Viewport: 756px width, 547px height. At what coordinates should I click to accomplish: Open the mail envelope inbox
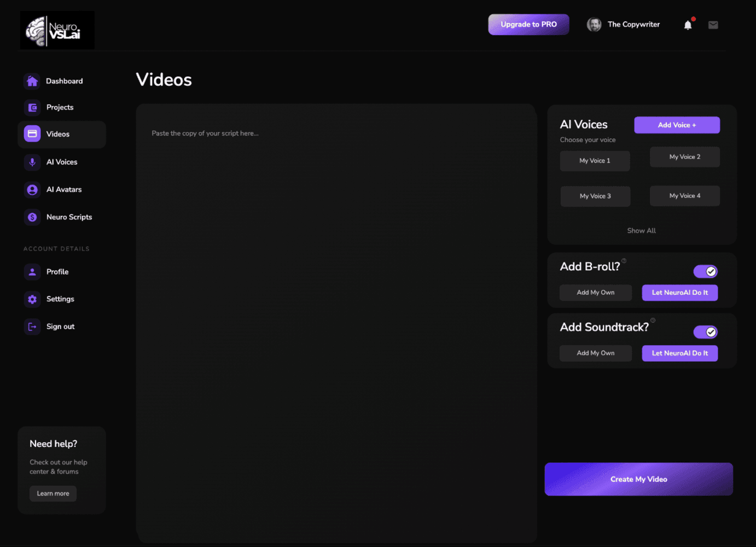[x=713, y=25]
